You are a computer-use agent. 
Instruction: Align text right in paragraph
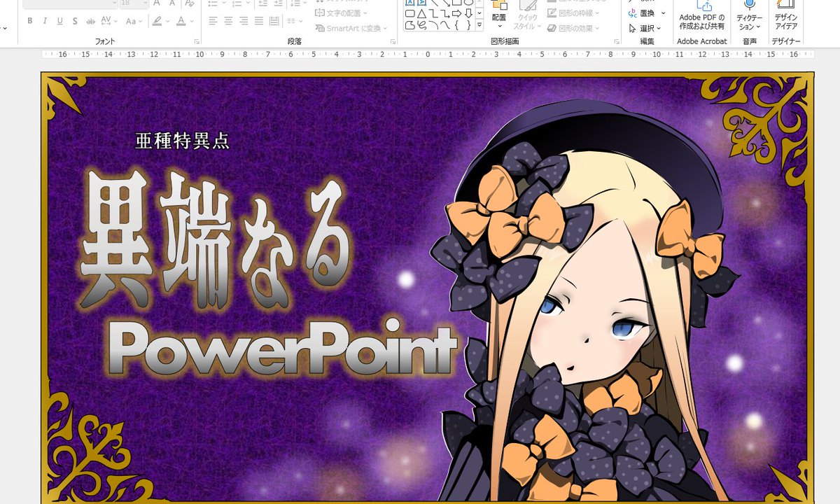click(x=242, y=21)
